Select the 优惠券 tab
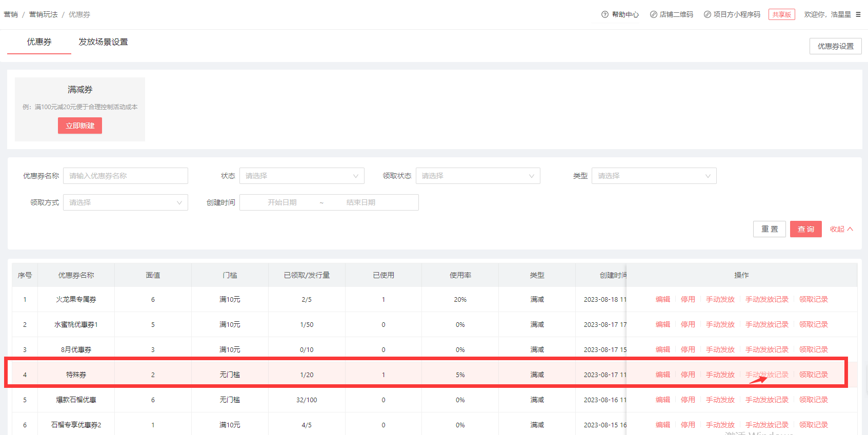 tap(39, 42)
